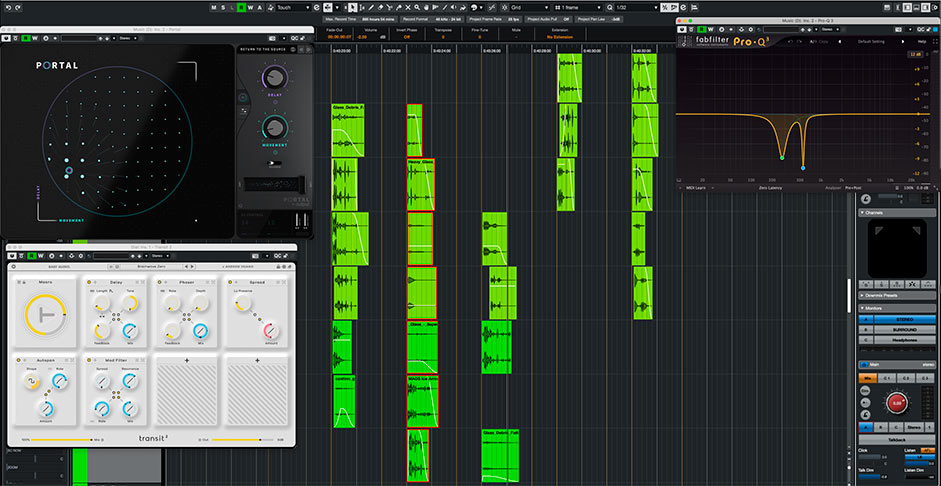Click the Undo arrow icon
The width and height of the screenshot is (941, 486).
(x=8, y=7)
